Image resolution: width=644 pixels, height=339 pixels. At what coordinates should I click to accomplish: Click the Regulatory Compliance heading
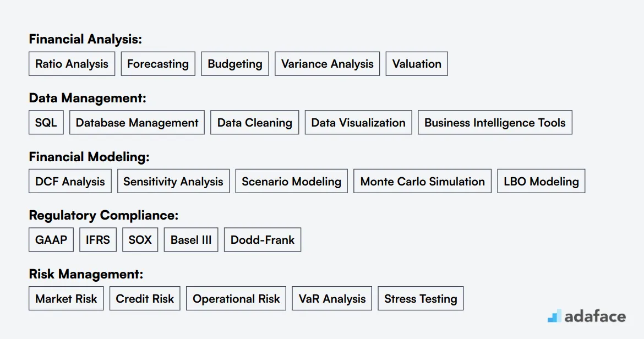103,216
